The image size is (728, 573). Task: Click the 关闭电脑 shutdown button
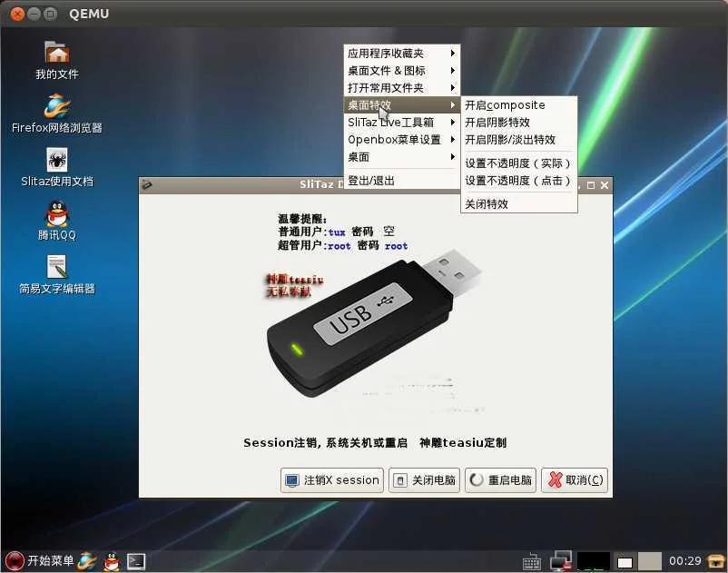[x=424, y=480]
